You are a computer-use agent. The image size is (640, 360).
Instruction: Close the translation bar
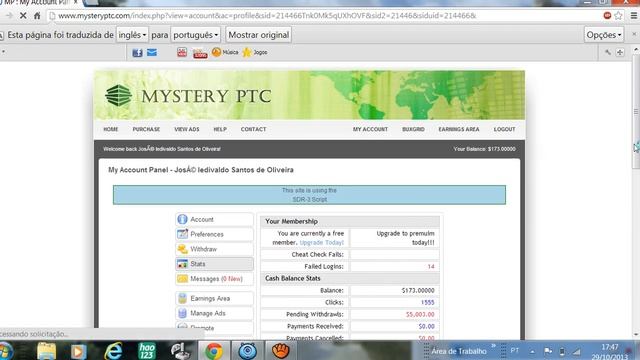[x=634, y=35]
